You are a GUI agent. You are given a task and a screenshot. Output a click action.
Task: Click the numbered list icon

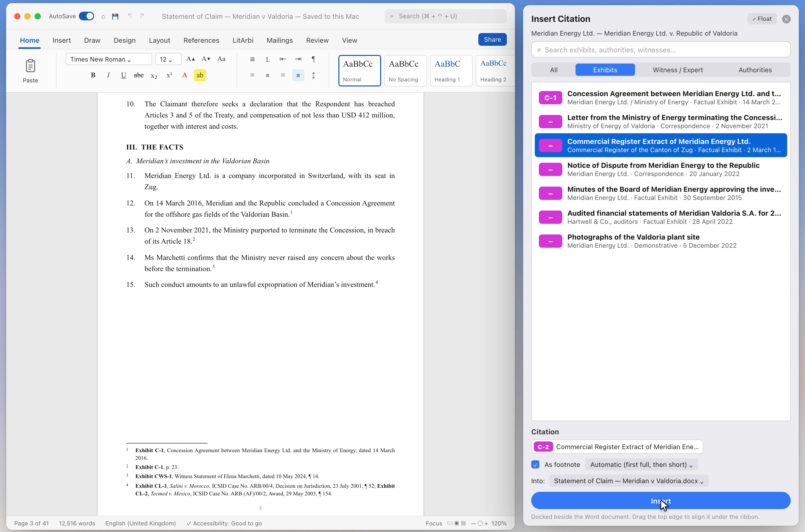point(267,59)
